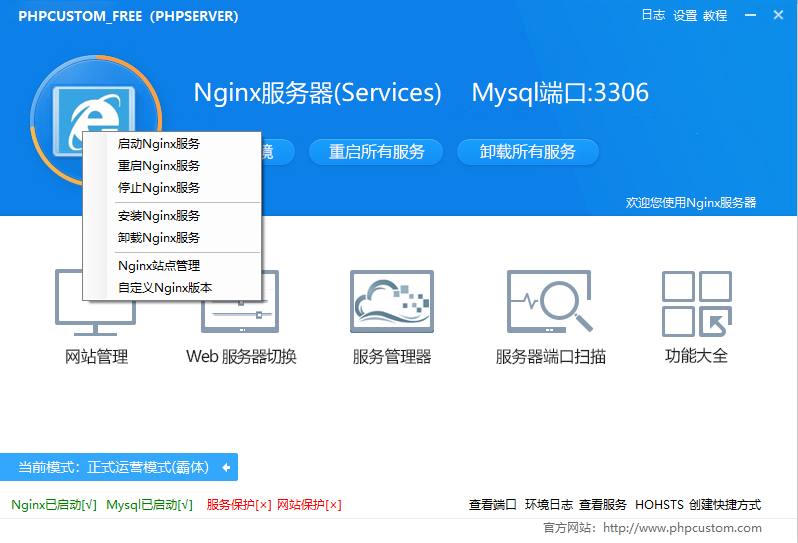Click the 查看服务 link
Image resolution: width=798 pixels, height=543 pixels.
pos(603,505)
